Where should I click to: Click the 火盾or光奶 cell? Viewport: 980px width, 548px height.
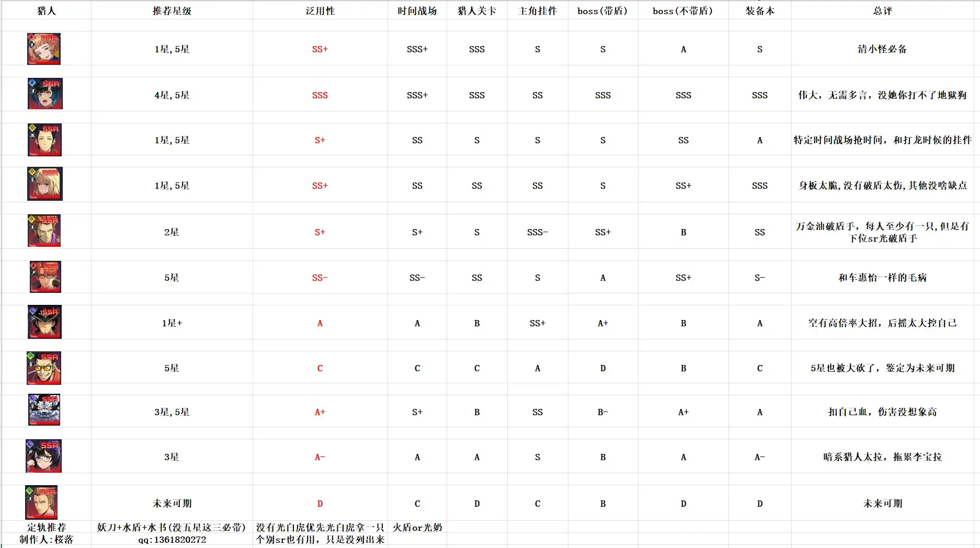pos(417,528)
